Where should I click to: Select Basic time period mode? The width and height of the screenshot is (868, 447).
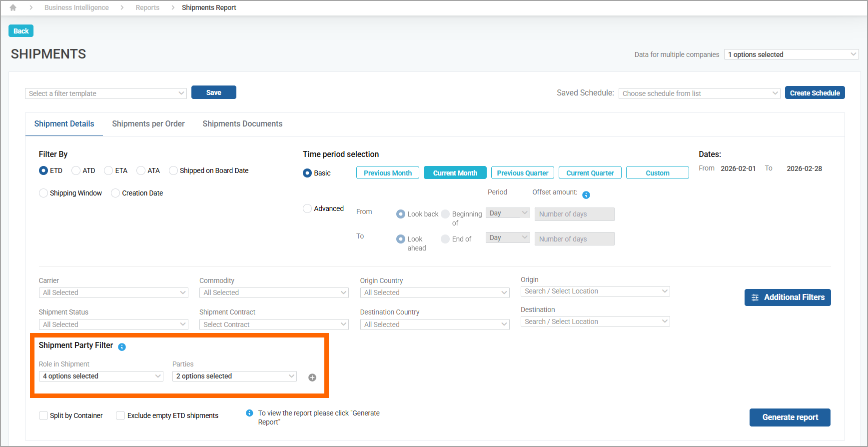click(307, 173)
